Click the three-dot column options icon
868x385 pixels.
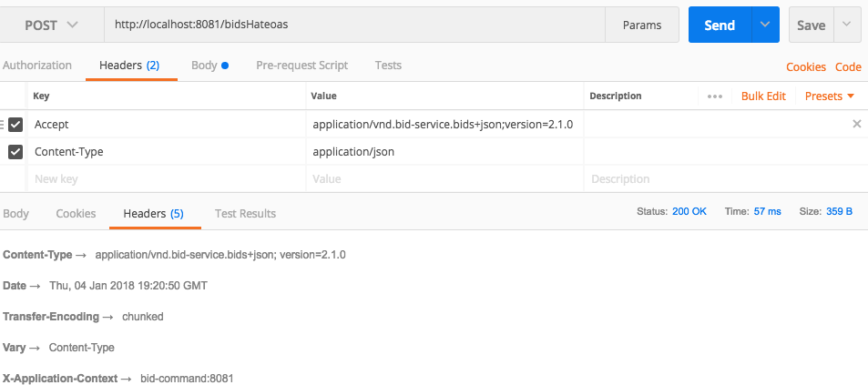pos(714,96)
